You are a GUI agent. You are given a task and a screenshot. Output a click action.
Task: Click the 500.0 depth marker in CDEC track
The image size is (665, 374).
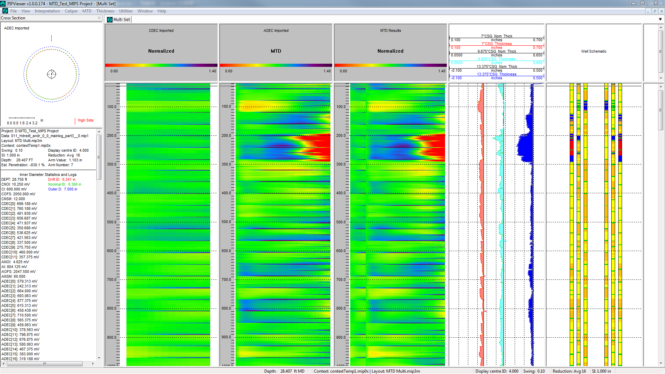112,222
